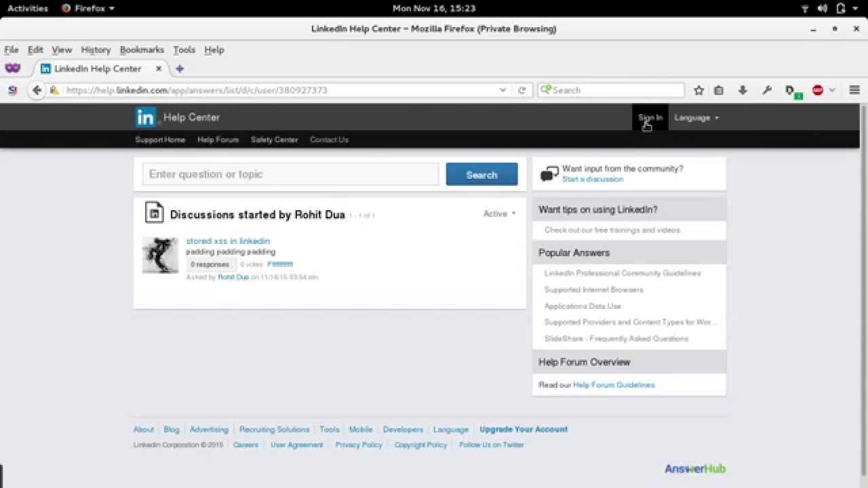This screenshot has width=868, height=488.
Task: Open stored xss in linkedin discussion
Action: pyautogui.click(x=228, y=241)
